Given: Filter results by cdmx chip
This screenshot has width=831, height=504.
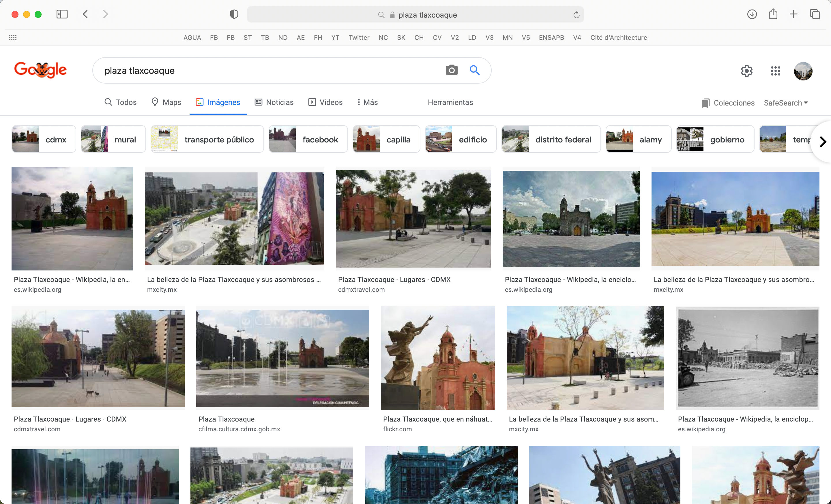Looking at the screenshot, I should [x=44, y=139].
